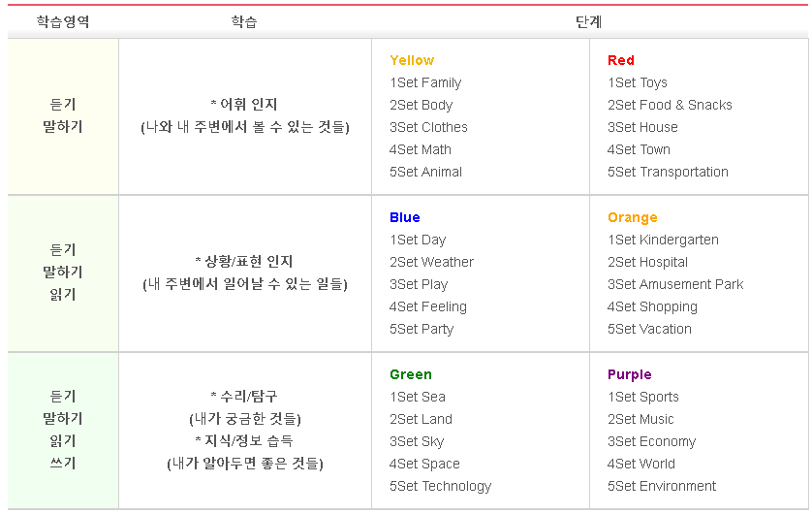Click the Yellow level heading

click(x=412, y=61)
